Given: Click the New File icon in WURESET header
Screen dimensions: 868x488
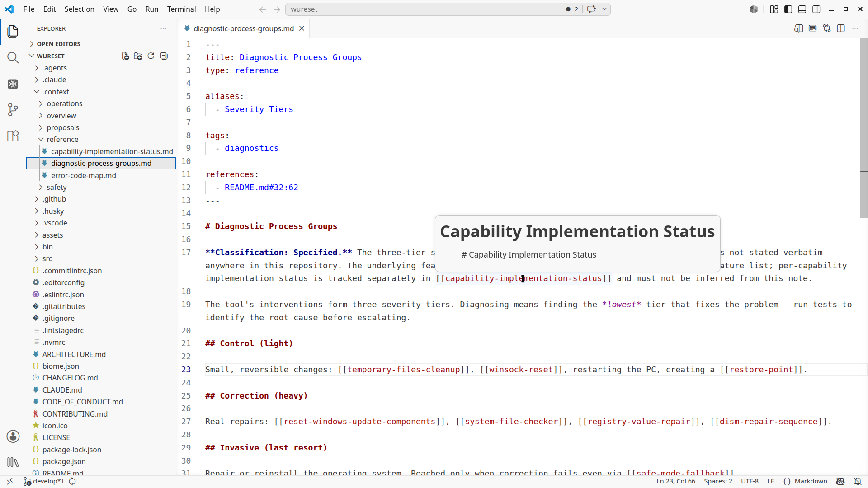Looking at the screenshot, I should (x=125, y=56).
